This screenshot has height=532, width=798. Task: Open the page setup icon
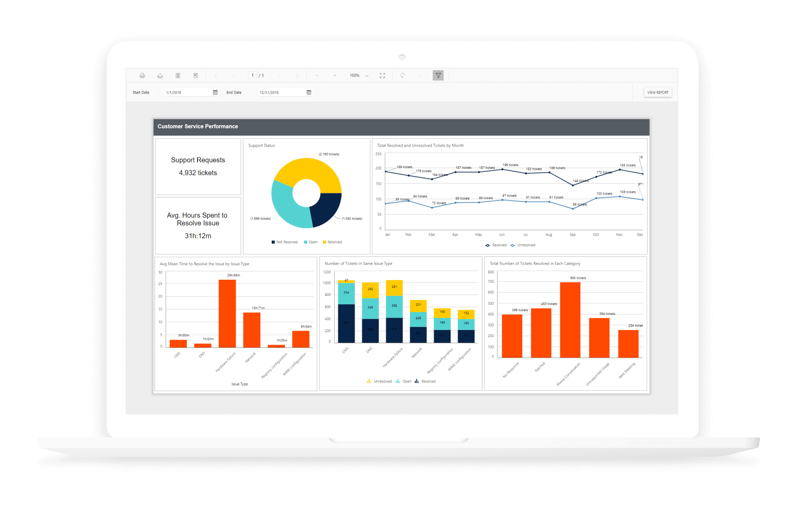(x=196, y=76)
